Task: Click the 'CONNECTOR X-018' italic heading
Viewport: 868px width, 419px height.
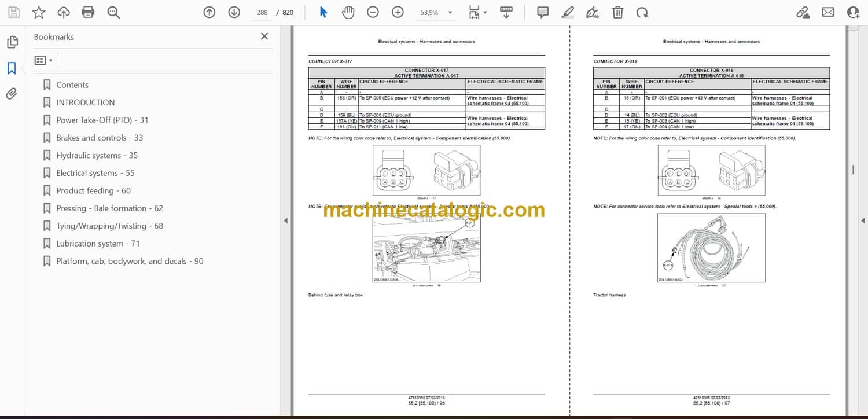Action: (x=615, y=61)
